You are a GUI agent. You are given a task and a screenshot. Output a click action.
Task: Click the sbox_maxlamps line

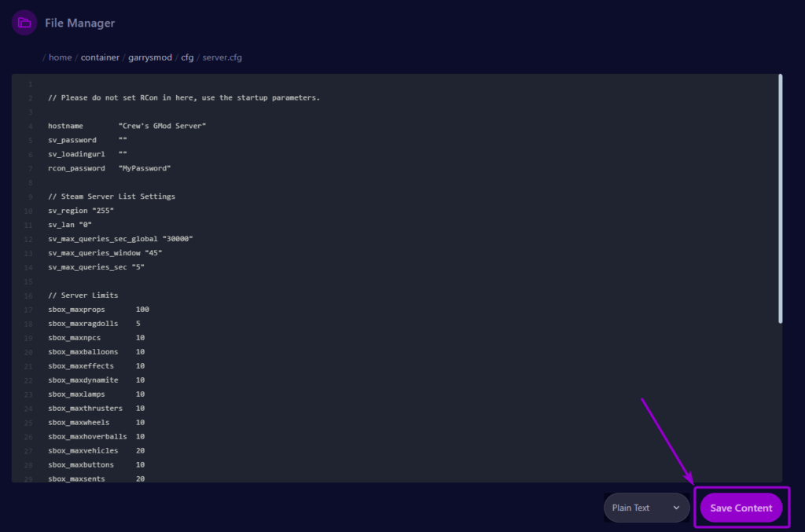(x=97, y=394)
